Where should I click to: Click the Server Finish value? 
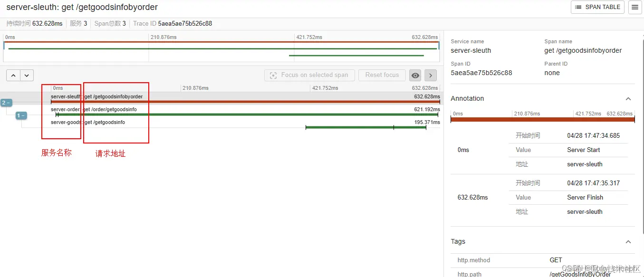585,197
